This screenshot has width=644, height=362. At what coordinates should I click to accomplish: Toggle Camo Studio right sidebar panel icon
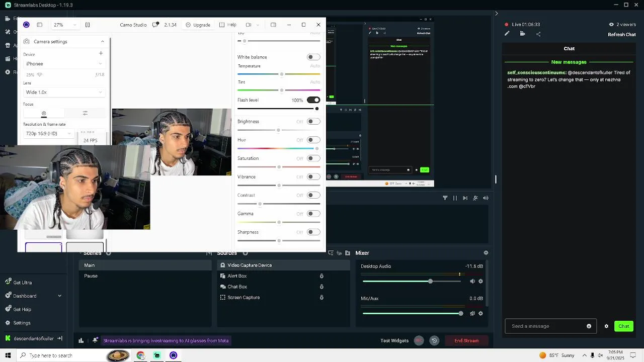[273, 25]
